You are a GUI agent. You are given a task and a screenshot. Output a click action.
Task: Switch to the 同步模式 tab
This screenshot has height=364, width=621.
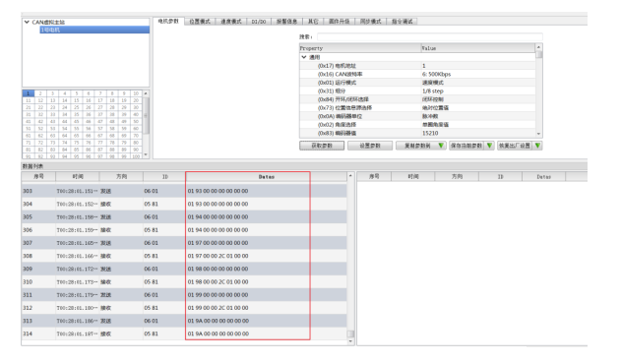(370, 22)
